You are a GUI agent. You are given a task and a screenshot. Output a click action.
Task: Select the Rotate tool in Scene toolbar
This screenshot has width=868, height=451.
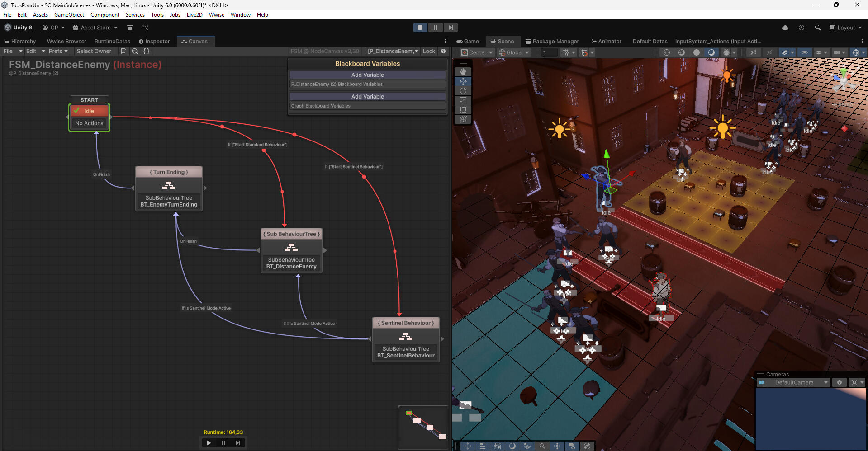(463, 91)
